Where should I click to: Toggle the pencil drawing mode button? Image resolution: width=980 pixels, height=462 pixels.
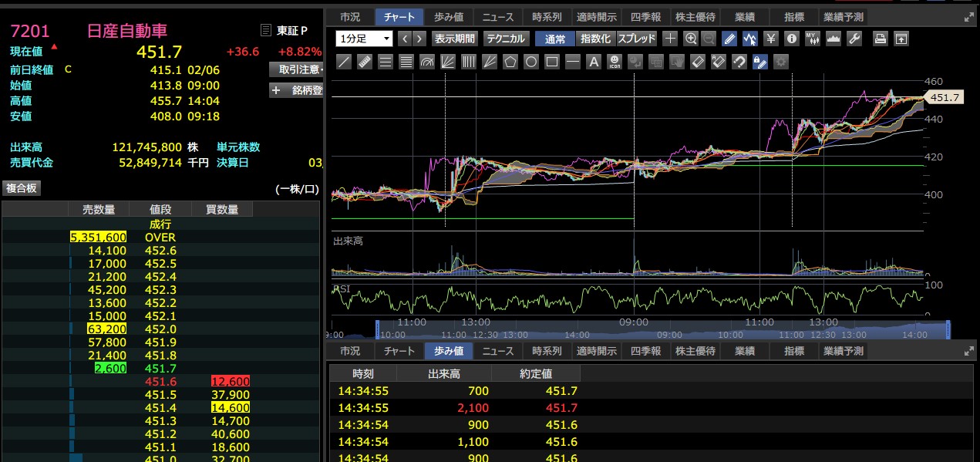729,39
